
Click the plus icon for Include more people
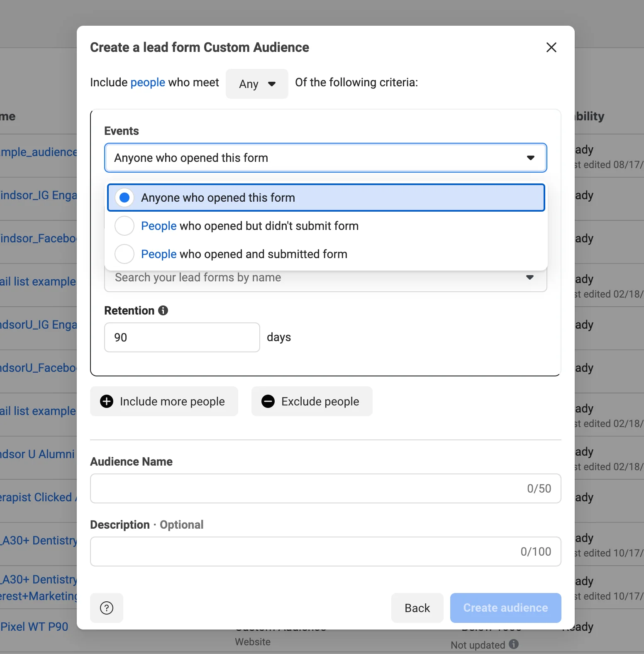(107, 401)
